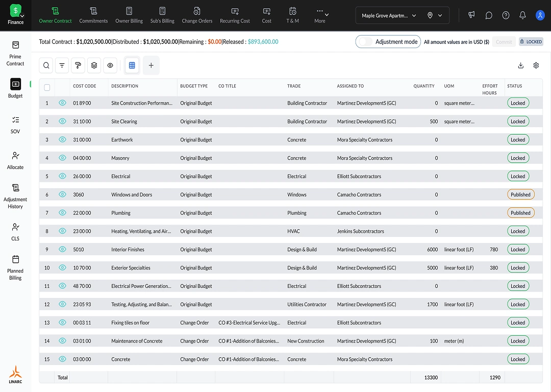Click the 'Heating, Ventilating, and Air...' cell
The image size is (551, 392).
[141, 231]
